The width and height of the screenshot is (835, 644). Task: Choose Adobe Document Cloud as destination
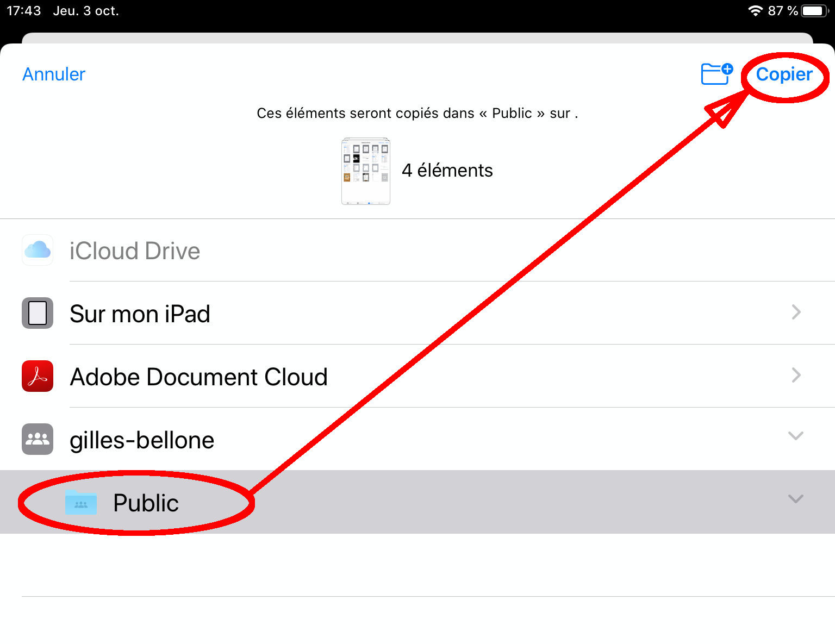pyautogui.click(x=199, y=377)
